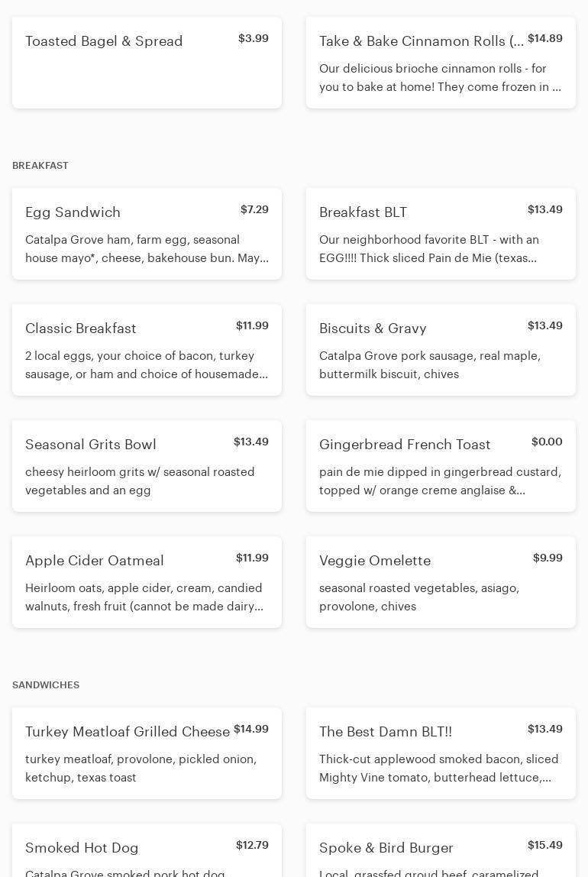
Task: Open Turkey Meatloaf Grilled Cheese item
Action: (147, 753)
